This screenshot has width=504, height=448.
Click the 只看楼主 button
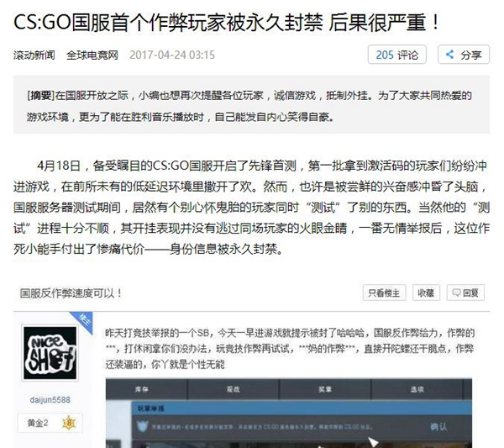384,293
